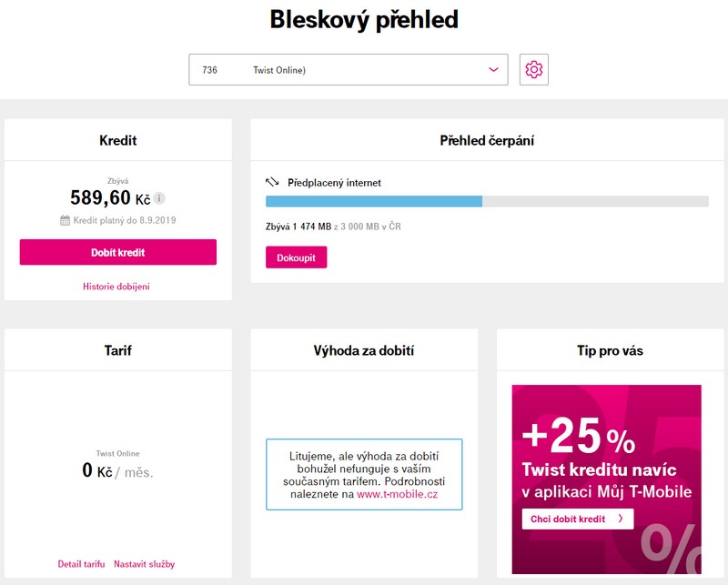The height and width of the screenshot is (585, 728).
Task: Expand the number selector chevron
Action: [x=493, y=70]
